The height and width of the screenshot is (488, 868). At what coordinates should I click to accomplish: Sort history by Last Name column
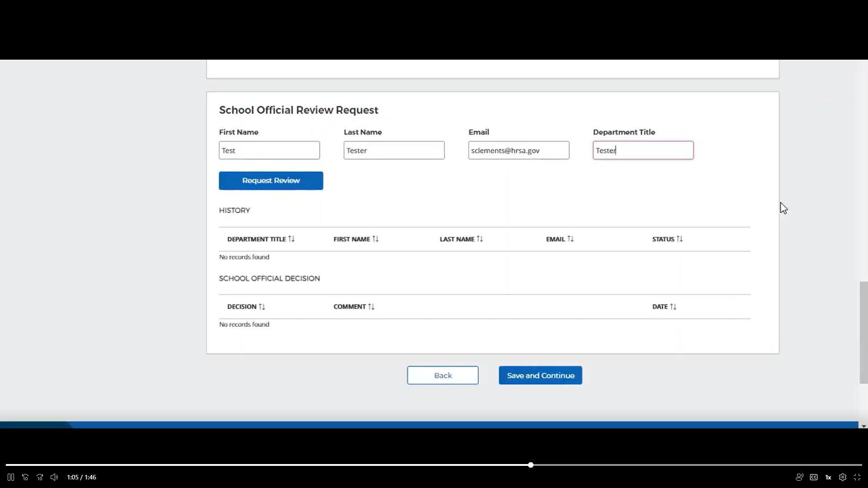pyautogui.click(x=461, y=239)
